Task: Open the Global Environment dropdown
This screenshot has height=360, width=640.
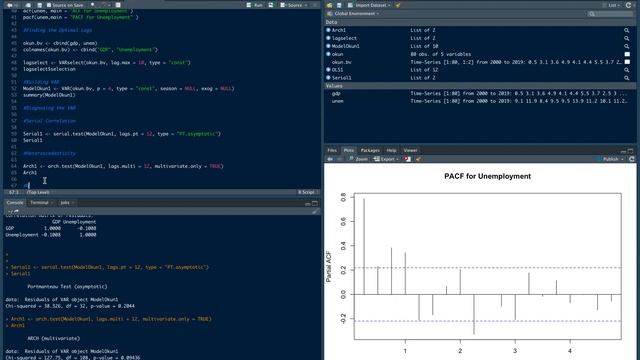Action: tap(353, 13)
